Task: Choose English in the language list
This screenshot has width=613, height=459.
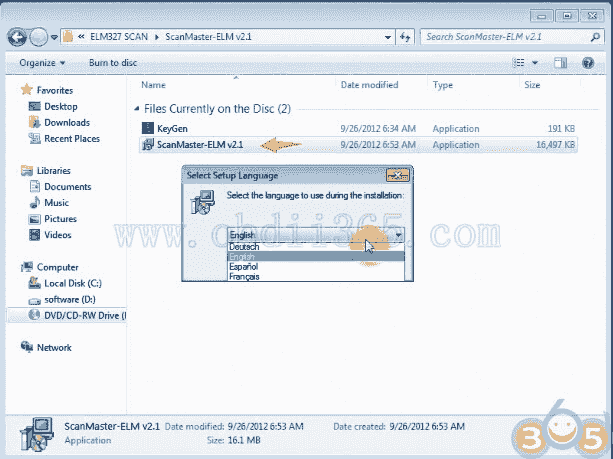Action: [x=316, y=256]
